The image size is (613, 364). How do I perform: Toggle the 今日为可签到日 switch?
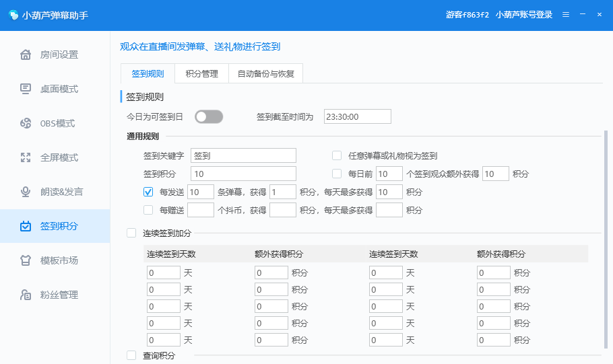point(209,117)
